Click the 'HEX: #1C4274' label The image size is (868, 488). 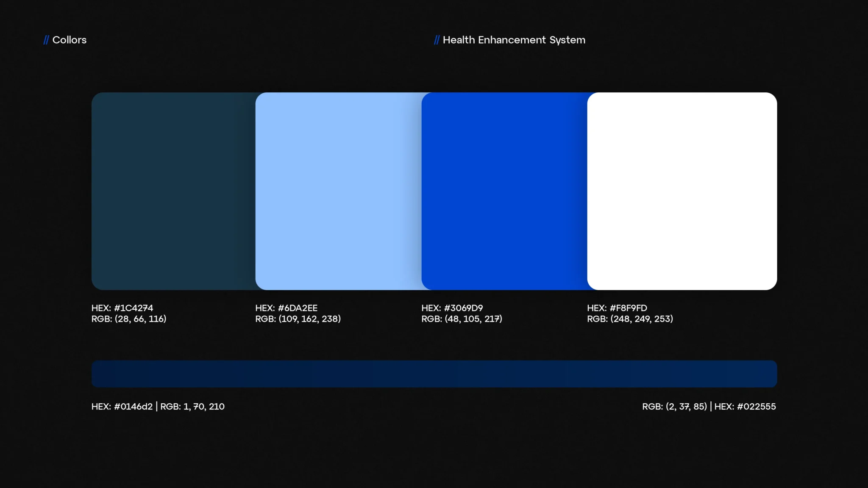click(x=122, y=308)
